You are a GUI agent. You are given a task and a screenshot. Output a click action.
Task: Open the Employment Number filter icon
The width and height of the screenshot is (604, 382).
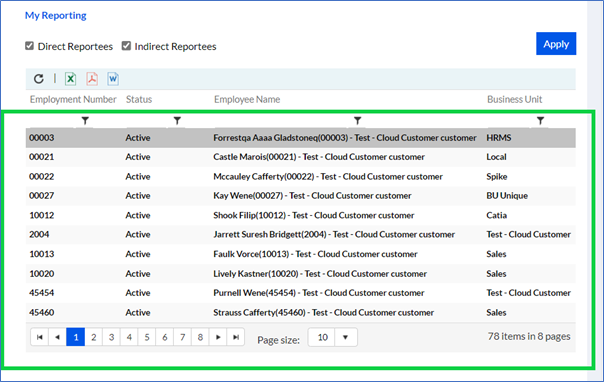85,121
